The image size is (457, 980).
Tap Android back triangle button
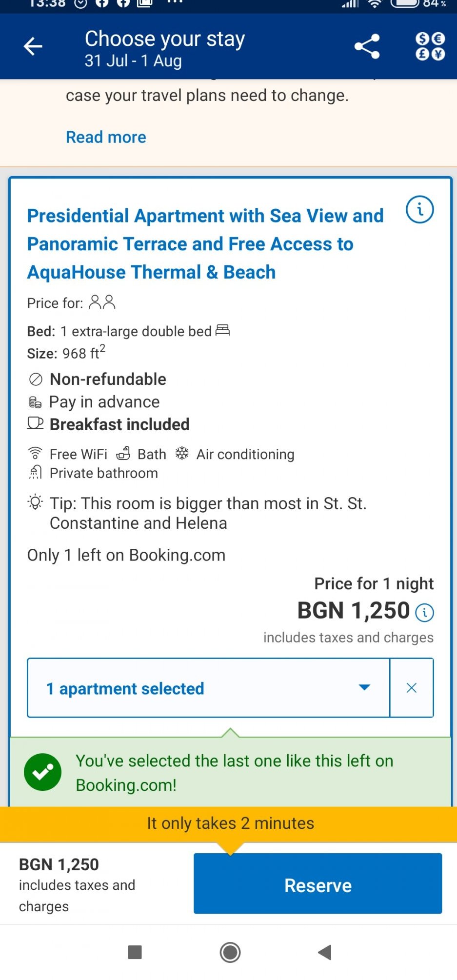coord(325,952)
